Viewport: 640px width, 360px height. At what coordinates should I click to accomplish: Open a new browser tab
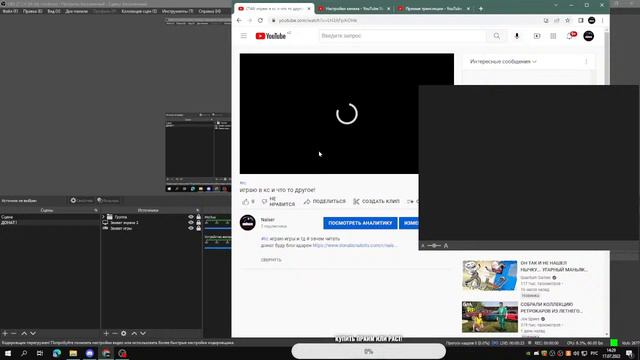pos(481,9)
